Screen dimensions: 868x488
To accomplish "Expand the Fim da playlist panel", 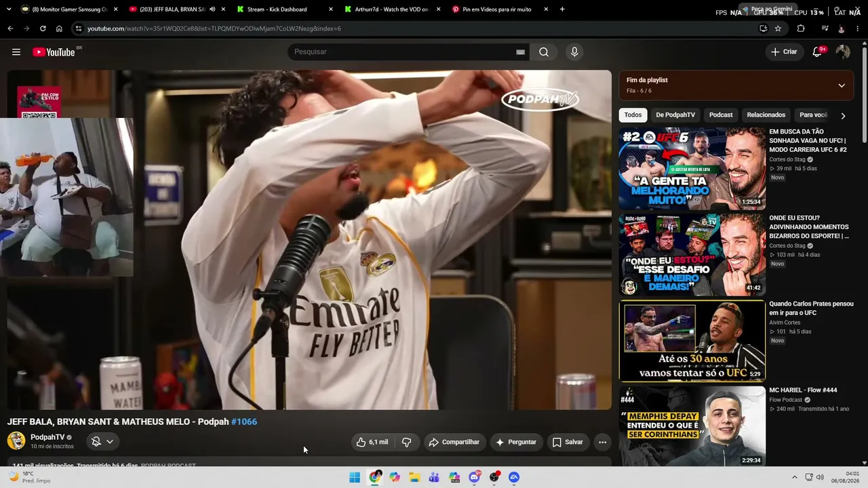I will click(x=842, y=85).
